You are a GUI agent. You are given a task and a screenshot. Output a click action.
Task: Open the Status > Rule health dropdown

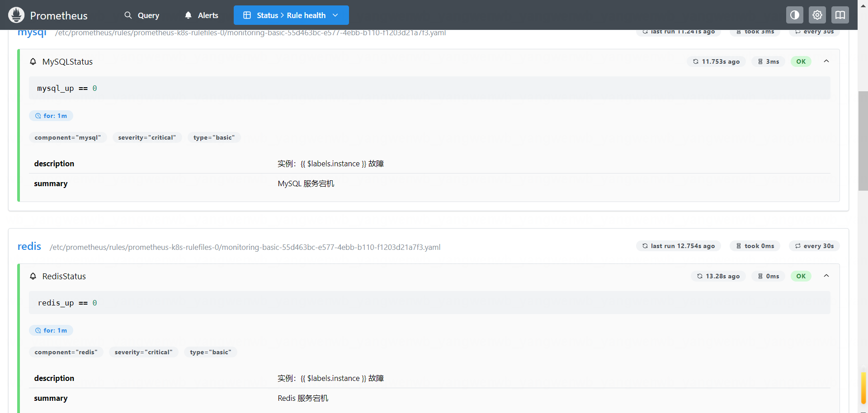point(291,15)
